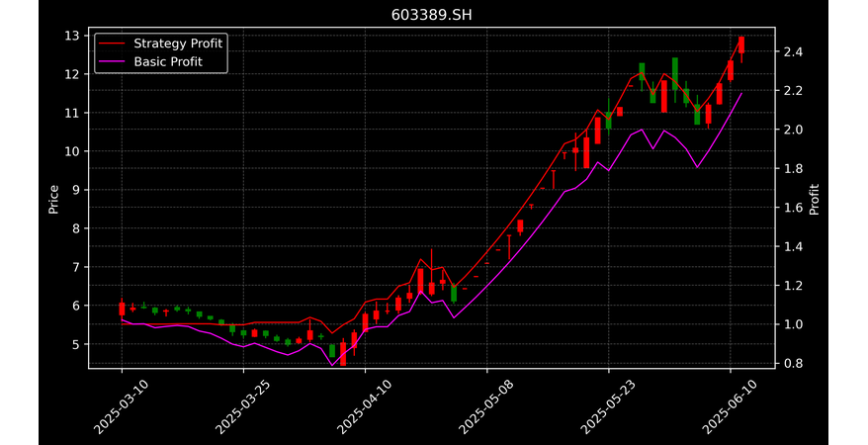The width and height of the screenshot is (868, 445).
Task: Click the price tick label 5
Action: 77,344
